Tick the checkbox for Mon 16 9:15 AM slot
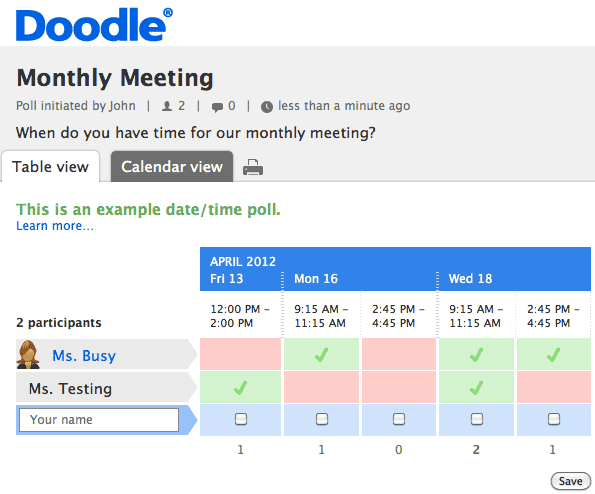Screen dimensions: 595x494 [322, 419]
